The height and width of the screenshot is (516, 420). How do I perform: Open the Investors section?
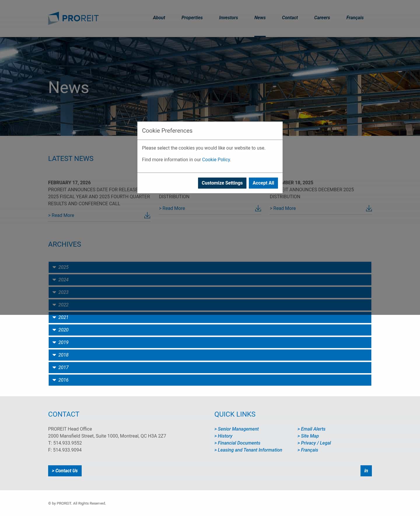pyautogui.click(x=228, y=17)
